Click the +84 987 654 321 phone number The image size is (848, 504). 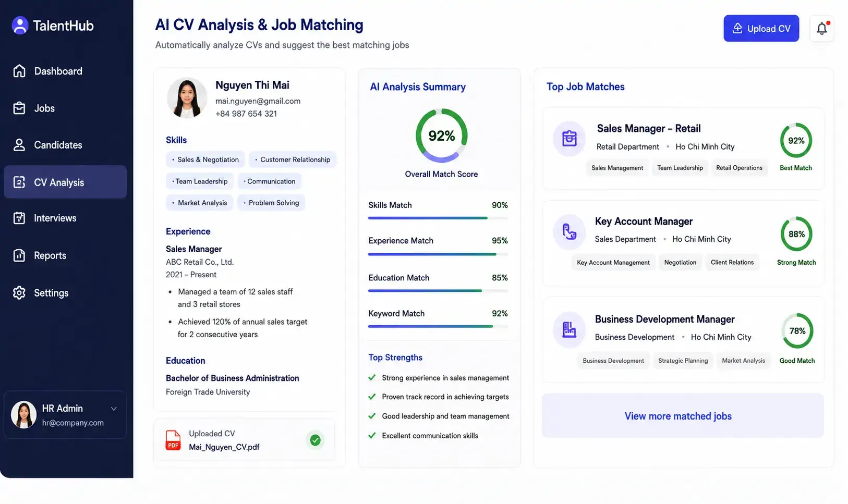[x=246, y=114]
